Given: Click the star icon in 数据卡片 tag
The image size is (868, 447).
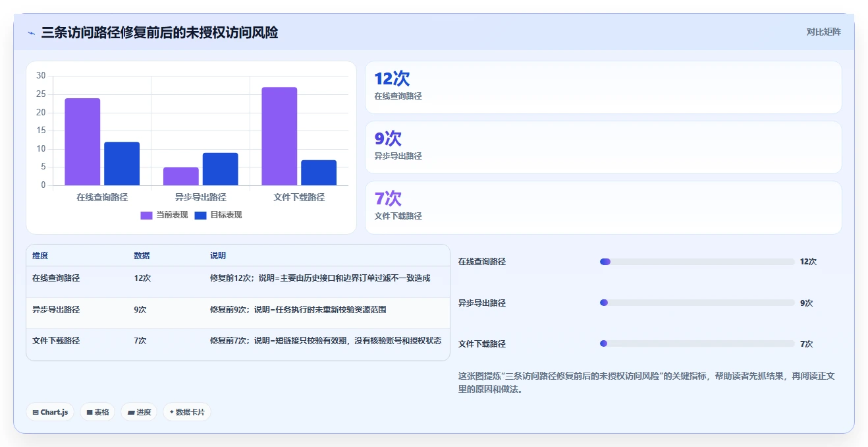Looking at the screenshot, I should tap(172, 412).
